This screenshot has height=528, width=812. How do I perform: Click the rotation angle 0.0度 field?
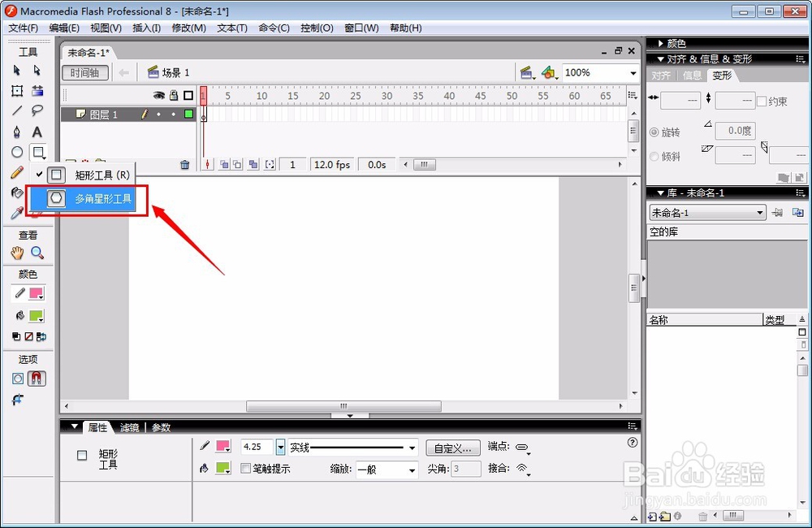click(x=735, y=131)
